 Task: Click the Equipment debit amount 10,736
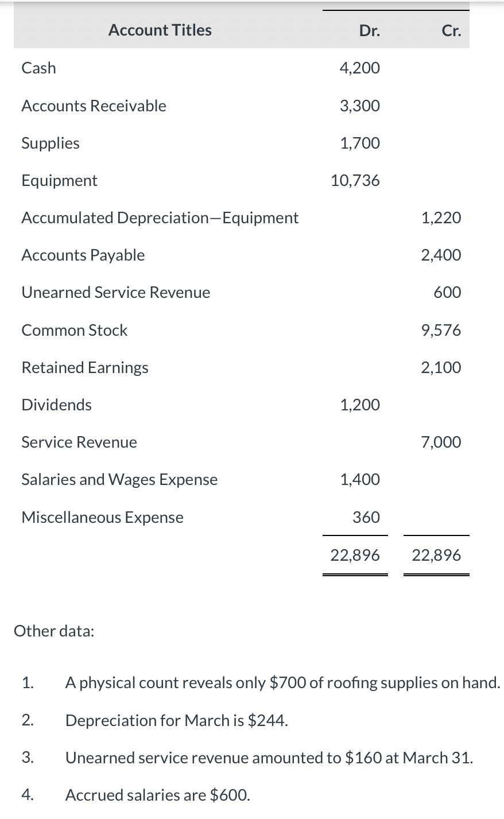[x=355, y=180]
